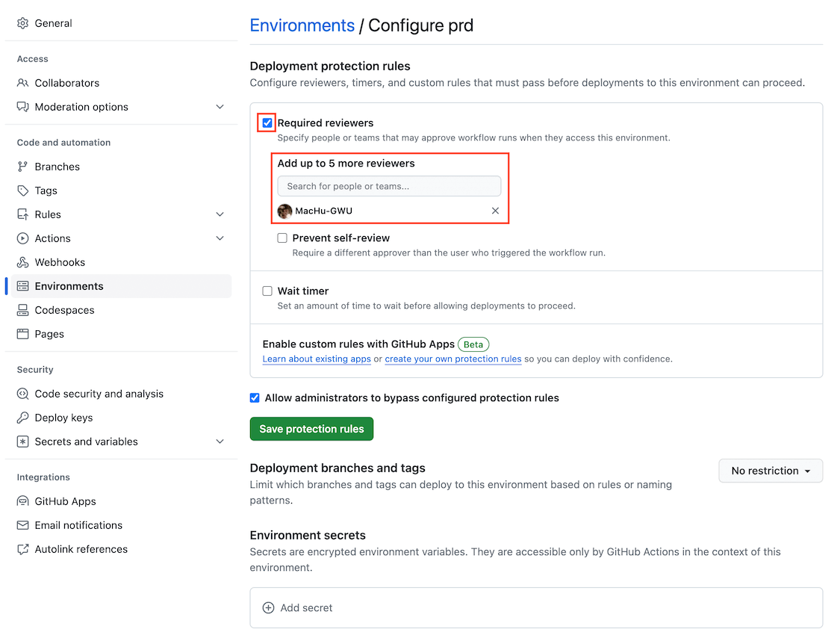
Task: Open the No restriction dropdown
Action: 771,471
